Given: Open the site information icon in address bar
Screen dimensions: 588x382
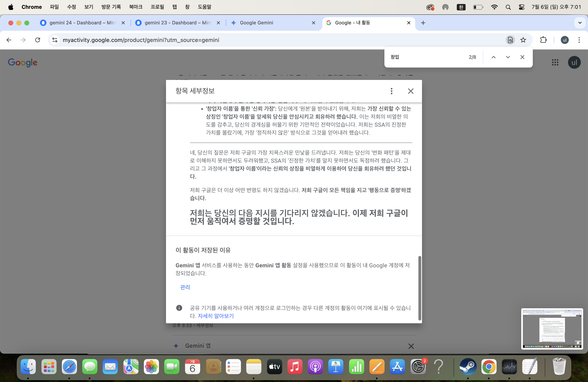Looking at the screenshot, I should coord(55,40).
